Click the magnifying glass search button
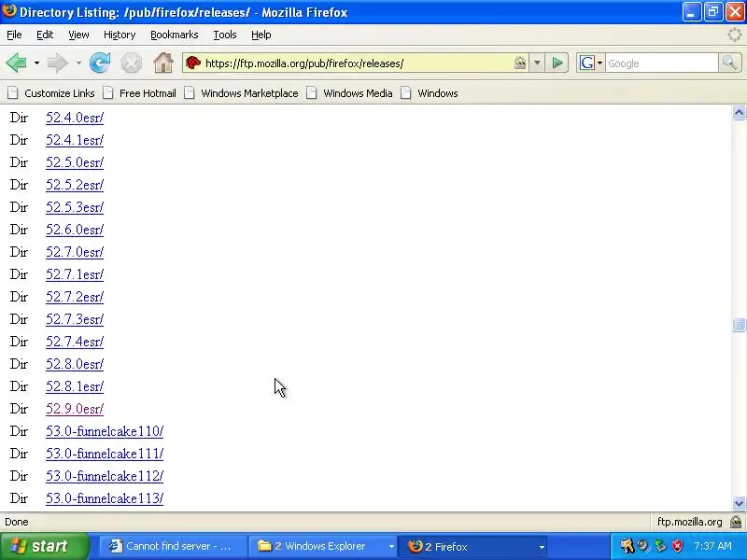Screen dimensions: 747x560 pos(729,63)
